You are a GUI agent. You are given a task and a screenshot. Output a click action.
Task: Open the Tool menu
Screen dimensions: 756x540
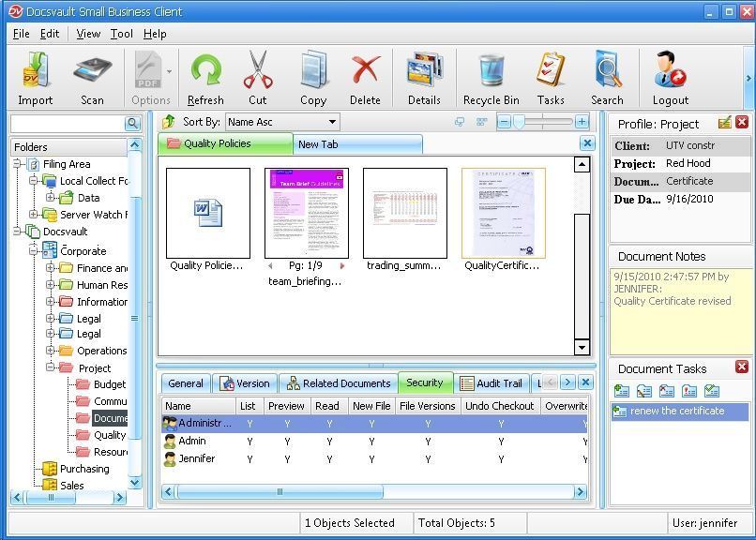coord(122,34)
